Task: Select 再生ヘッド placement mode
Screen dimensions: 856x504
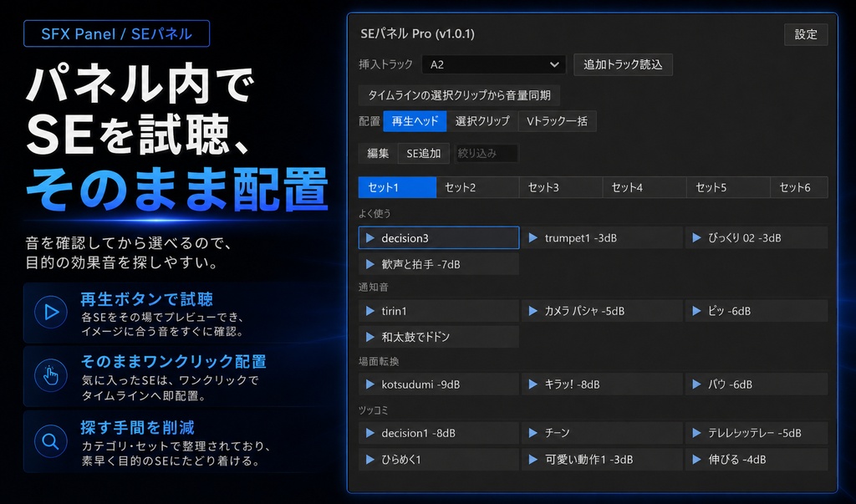Action: pos(415,121)
